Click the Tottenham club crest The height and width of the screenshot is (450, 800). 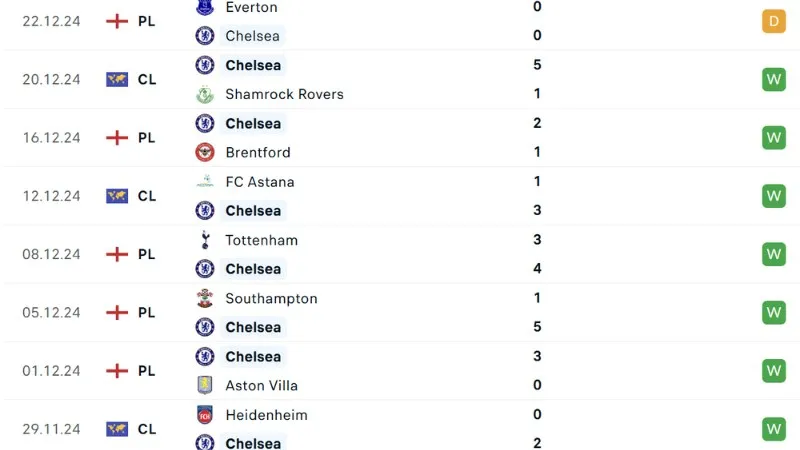point(205,240)
